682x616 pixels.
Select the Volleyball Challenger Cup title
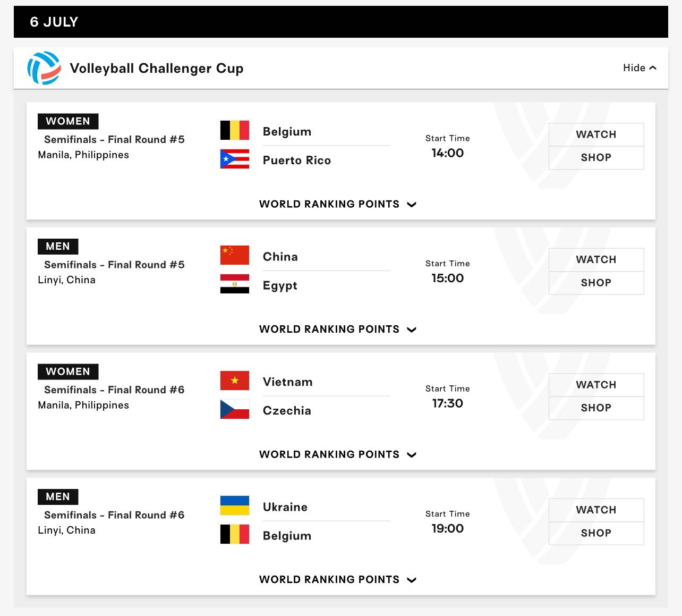157,69
